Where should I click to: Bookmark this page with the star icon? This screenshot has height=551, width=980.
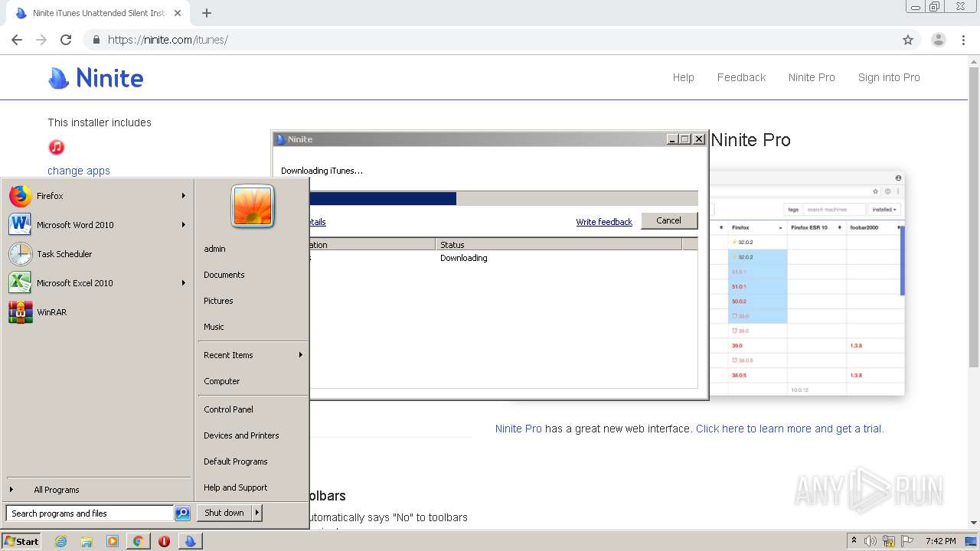click(908, 40)
